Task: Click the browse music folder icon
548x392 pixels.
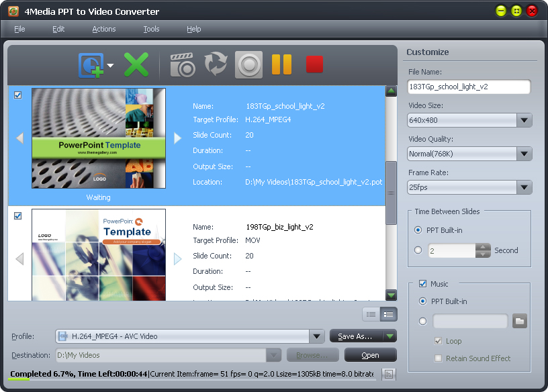Action: [520, 321]
